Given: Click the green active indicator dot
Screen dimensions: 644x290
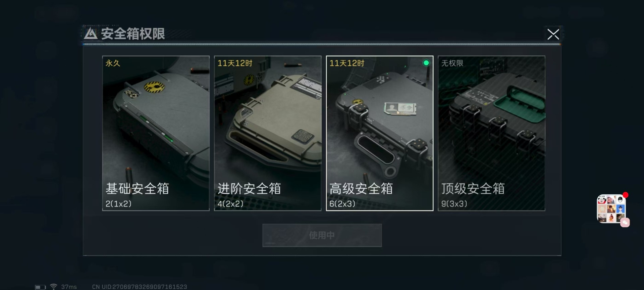Looking at the screenshot, I should click(426, 63).
